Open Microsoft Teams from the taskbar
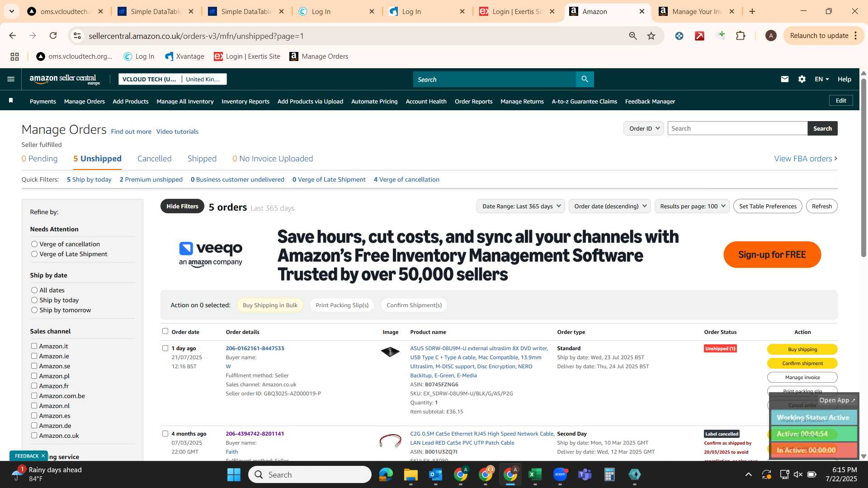 tap(585, 474)
